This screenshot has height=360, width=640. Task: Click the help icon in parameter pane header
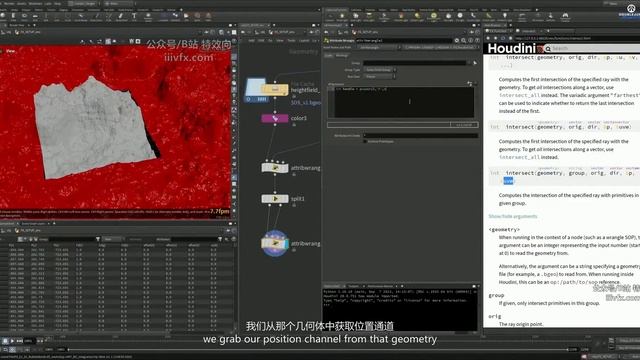477,40
